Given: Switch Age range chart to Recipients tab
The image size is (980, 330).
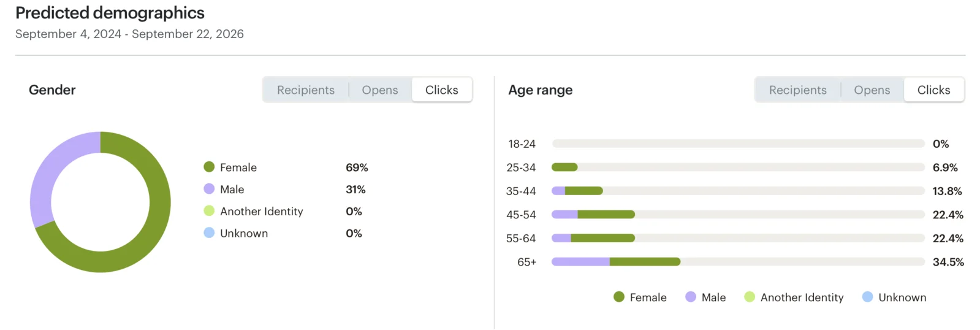Looking at the screenshot, I should (798, 90).
